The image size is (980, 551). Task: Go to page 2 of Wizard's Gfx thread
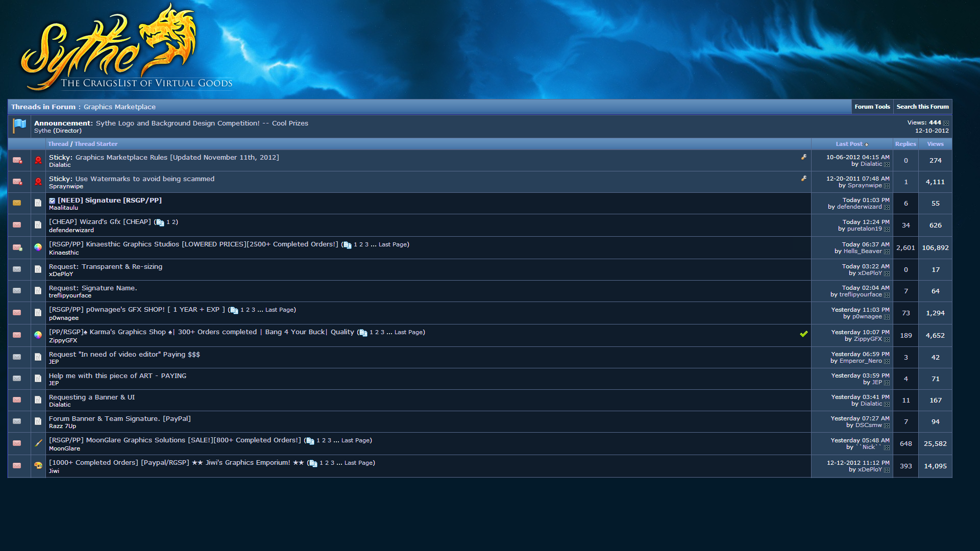tap(174, 222)
